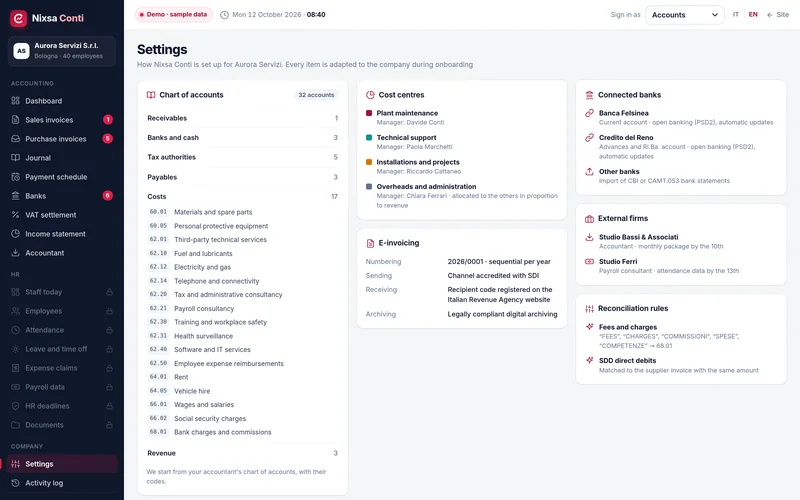
Task: Click the lock icon next to Staff today
Action: [109, 292]
